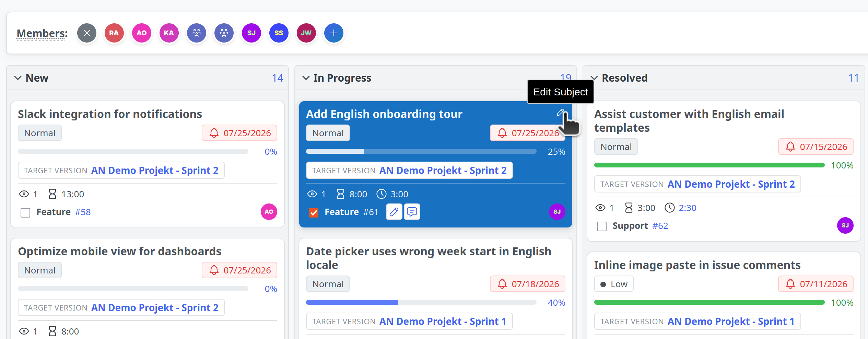Click 40% progress bar on Date picker card
868x339 pixels.
(x=421, y=302)
